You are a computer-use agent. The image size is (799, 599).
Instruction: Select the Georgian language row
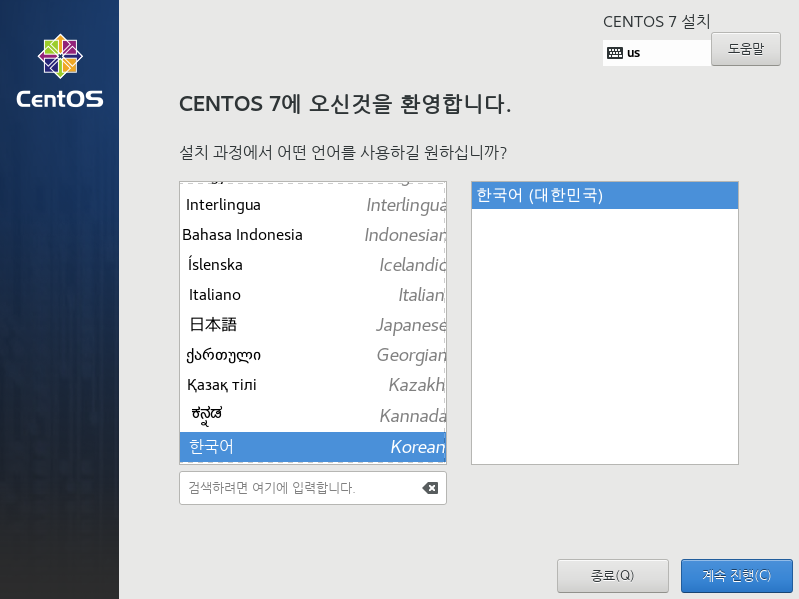(313, 355)
